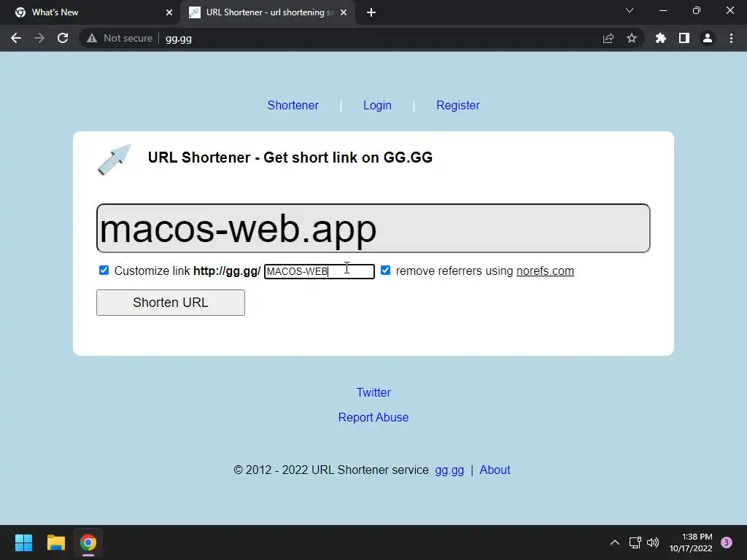The height and width of the screenshot is (560, 747).
Task: Open notifications badge showing 3
Action: pyautogui.click(x=727, y=542)
